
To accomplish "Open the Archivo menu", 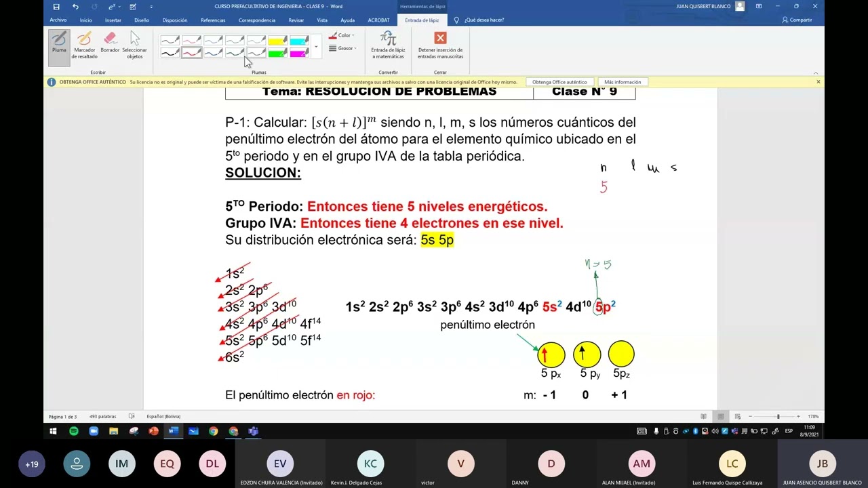I will (x=58, y=20).
